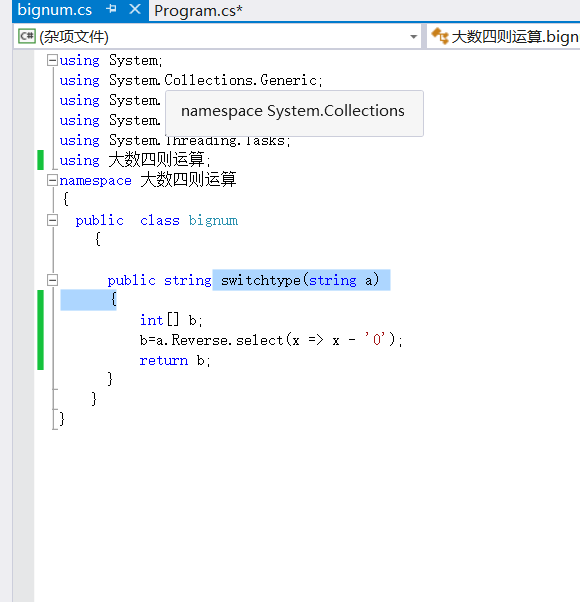Pin the bignum.cs tab
This screenshot has width=580, height=602.
(111, 9)
